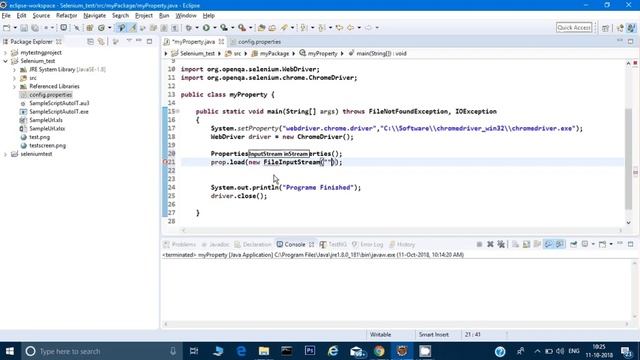Screen dimensions: 640x360
Task: Click Link with Editor in Package Explorer
Action: click(x=101, y=42)
